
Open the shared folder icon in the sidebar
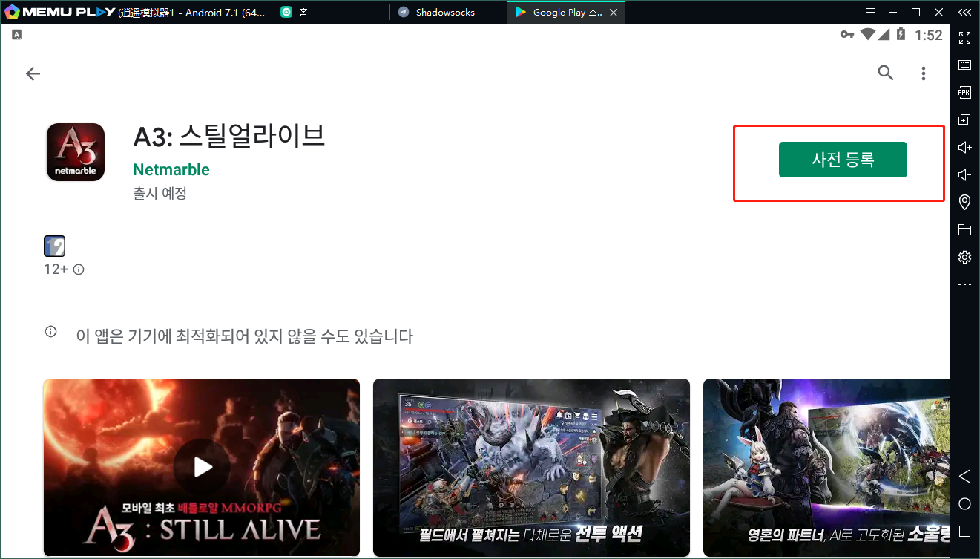(964, 229)
